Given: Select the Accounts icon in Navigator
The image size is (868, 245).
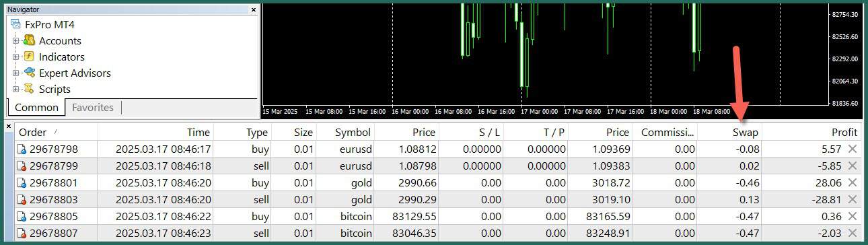Looking at the screenshot, I should 29,40.
